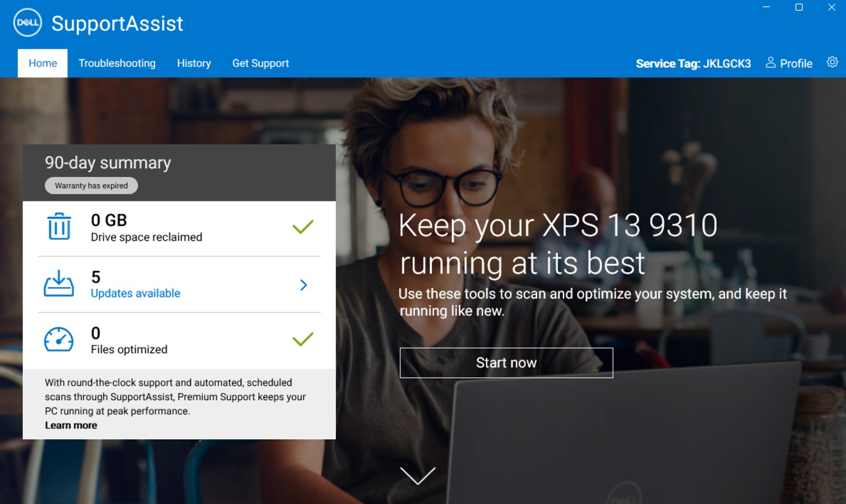Click the Keep your XPS 13 9310 headline
Image resolution: width=846 pixels, height=504 pixels.
tap(558, 244)
